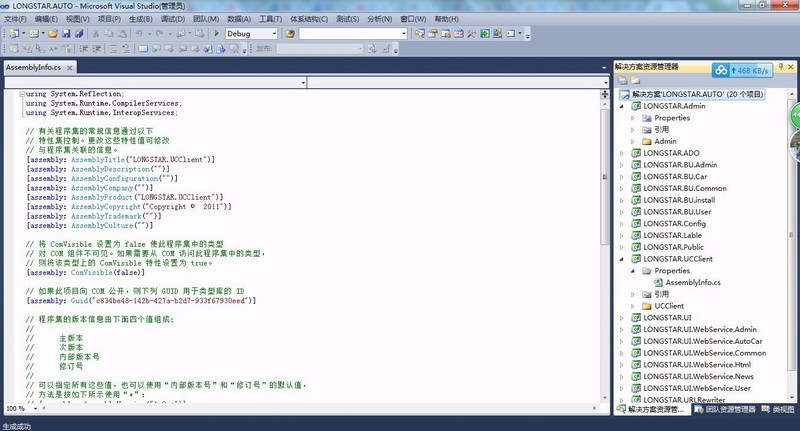Click the Solution Explorer scroll-down arrow
The image size is (800, 431).
pos(791,398)
